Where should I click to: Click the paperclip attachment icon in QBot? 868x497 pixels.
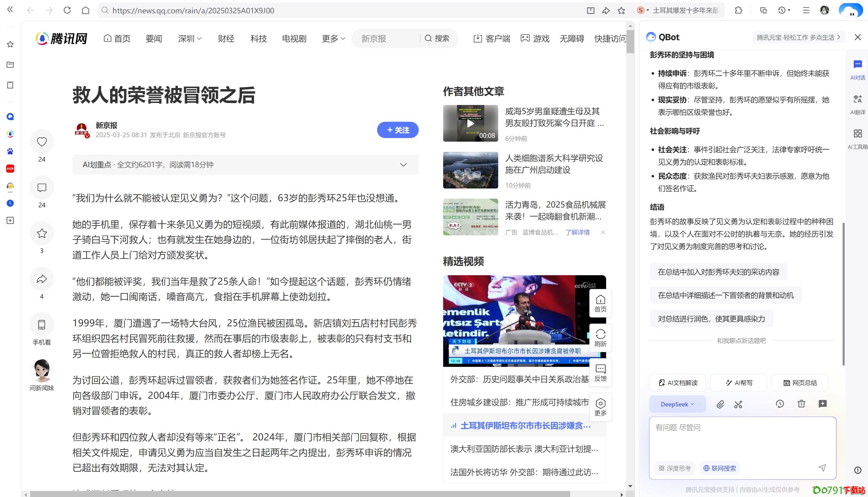click(x=720, y=404)
